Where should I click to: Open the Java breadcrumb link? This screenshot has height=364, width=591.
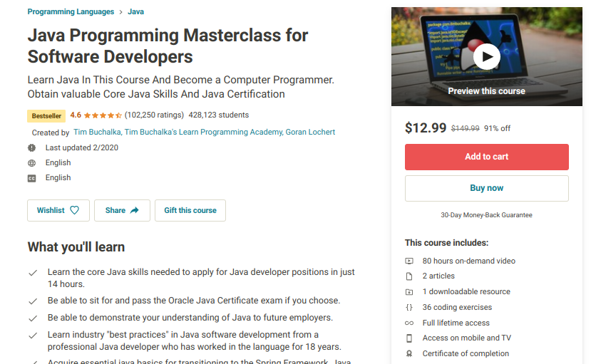[135, 11]
